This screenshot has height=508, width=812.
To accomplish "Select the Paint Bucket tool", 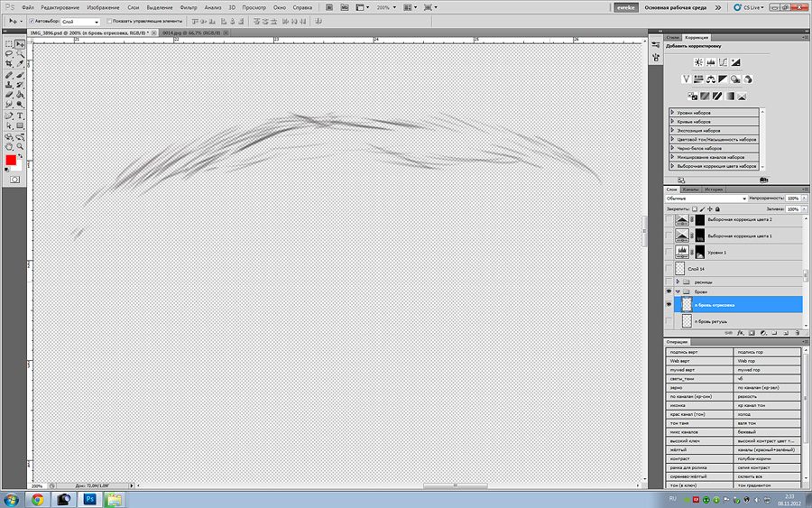I will pos(20,95).
